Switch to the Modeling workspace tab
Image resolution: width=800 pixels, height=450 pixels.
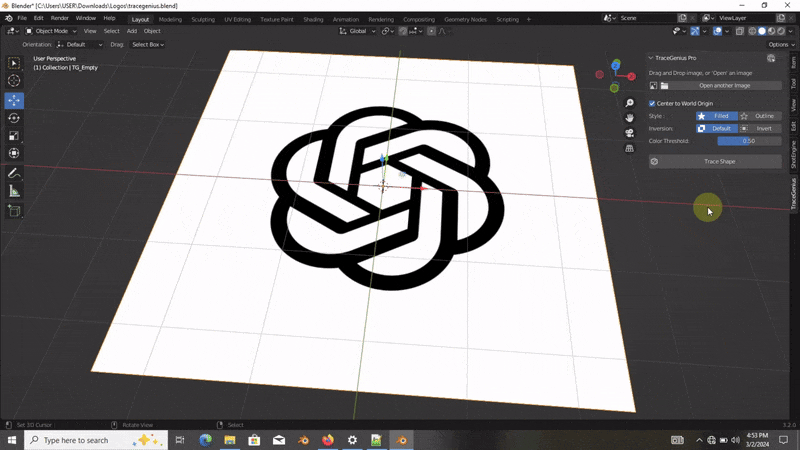coord(170,19)
